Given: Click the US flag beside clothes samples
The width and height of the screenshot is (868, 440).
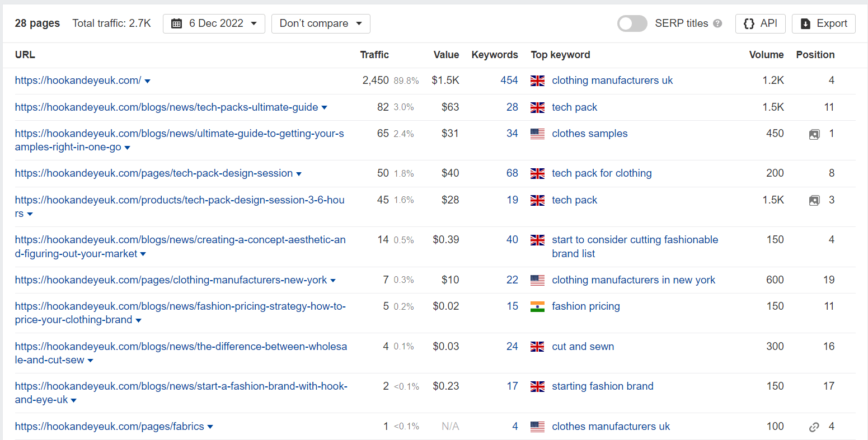Looking at the screenshot, I should click(x=537, y=134).
